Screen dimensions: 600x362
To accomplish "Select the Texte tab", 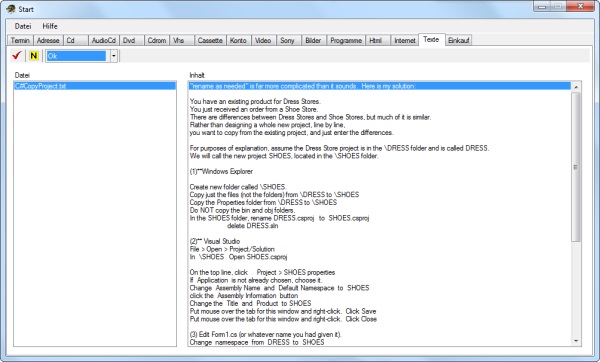I will pos(431,39).
